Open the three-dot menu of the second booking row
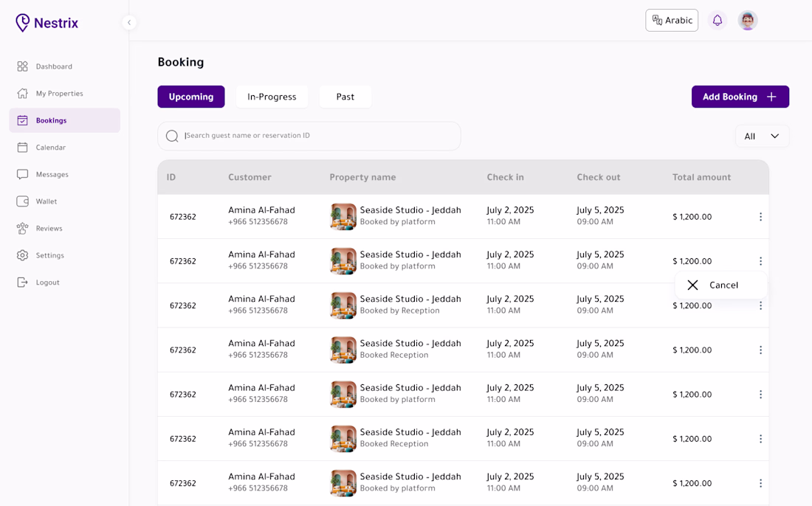The height and width of the screenshot is (506, 812). (x=760, y=261)
